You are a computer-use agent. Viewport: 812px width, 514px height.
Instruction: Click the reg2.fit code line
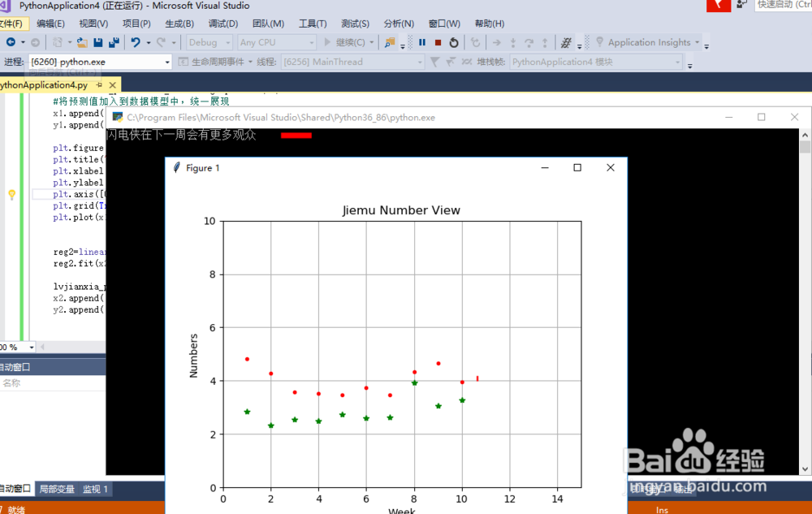(x=80, y=263)
